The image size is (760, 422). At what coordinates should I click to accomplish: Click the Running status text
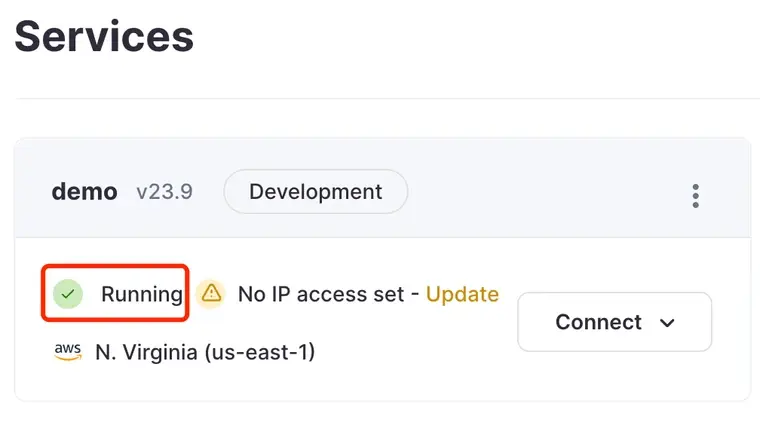coord(142,294)
